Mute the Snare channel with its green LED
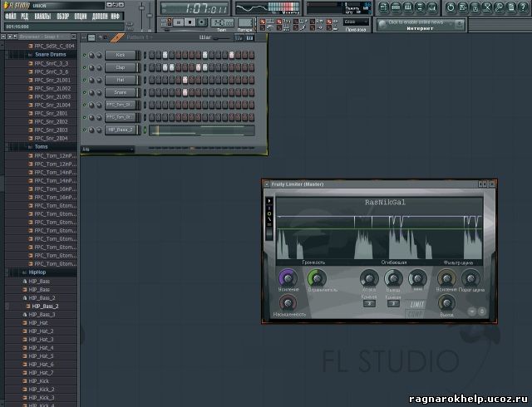The width and height of the screenshot is (532, 407). [84, 92]
